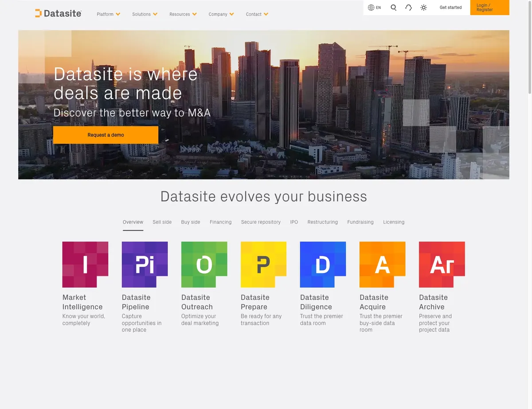The image size is (532, 409).
Task: Click the Market Intelligence tile icon
Action: pos(85,265)
